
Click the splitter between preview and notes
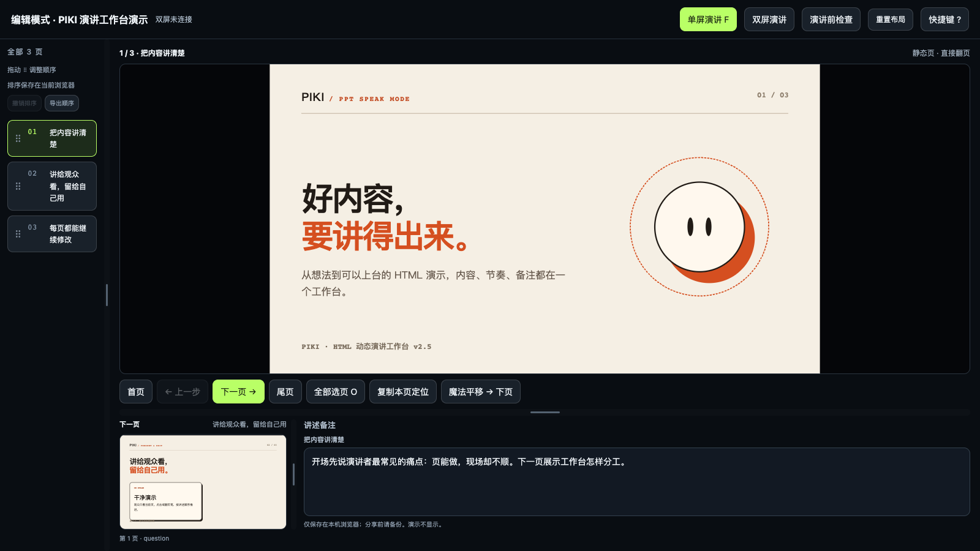click(294, 474)
